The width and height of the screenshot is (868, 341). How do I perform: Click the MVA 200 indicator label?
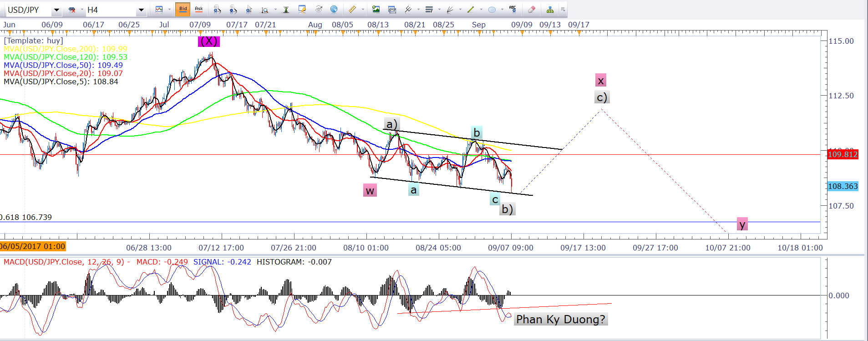coord(65,49)
